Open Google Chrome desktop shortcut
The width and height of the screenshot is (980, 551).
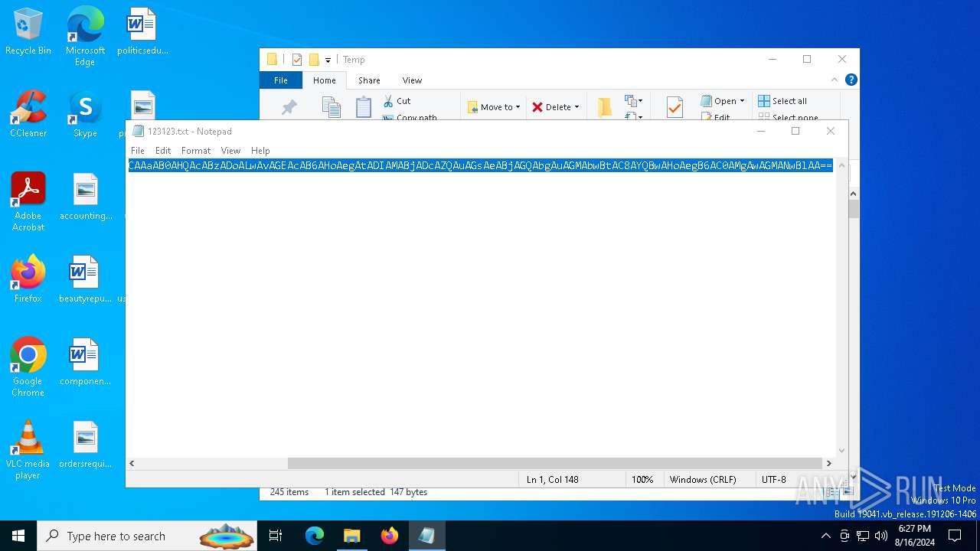click(28, 367)
